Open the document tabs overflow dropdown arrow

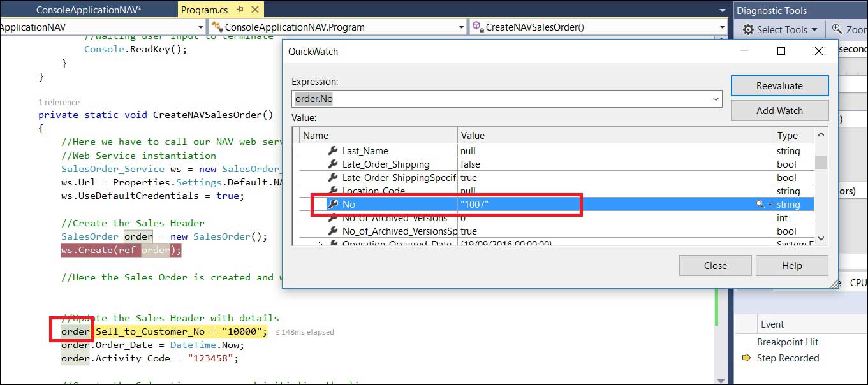[722, 10]
